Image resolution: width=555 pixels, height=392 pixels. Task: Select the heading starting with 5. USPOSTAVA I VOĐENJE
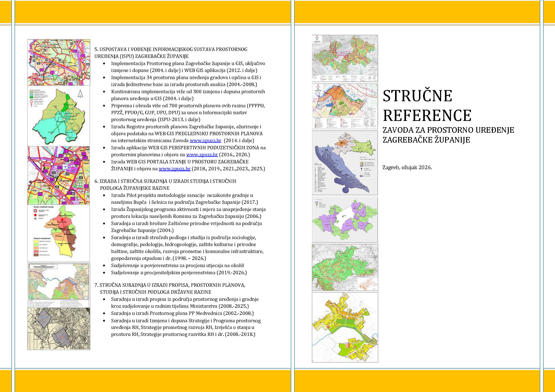(x=172, y=50)
